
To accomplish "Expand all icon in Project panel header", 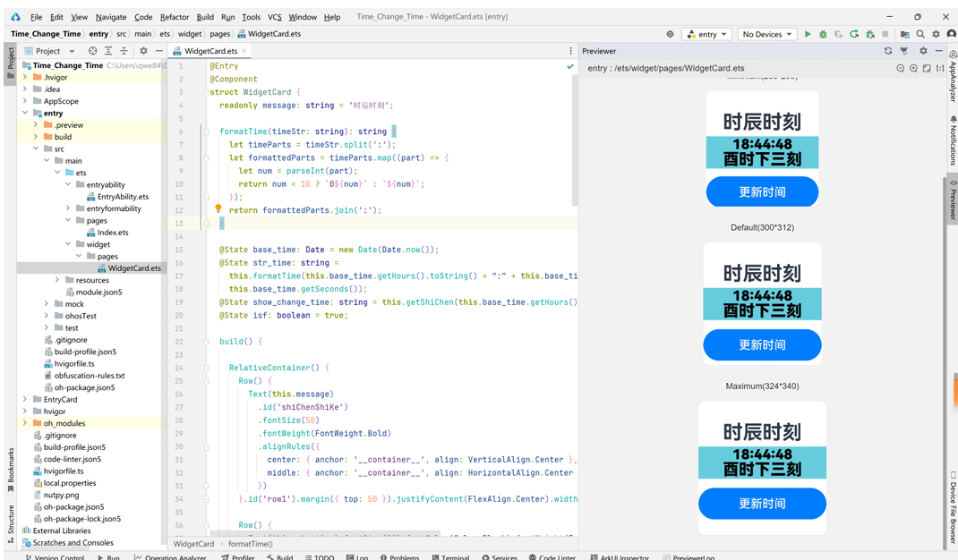I will coord(108,51).
